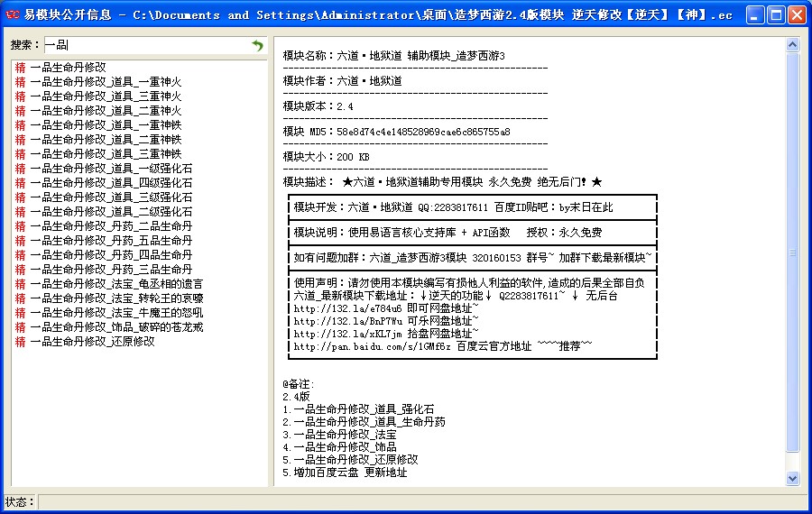Select 一品生命丹修改_还原修改
Viewport: 812px width, 514px height.
[92, 342]
